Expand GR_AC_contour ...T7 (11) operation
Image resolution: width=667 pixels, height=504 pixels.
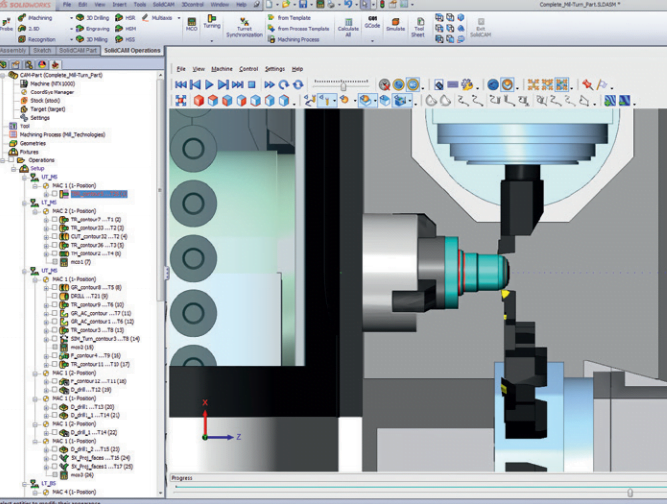46,313
